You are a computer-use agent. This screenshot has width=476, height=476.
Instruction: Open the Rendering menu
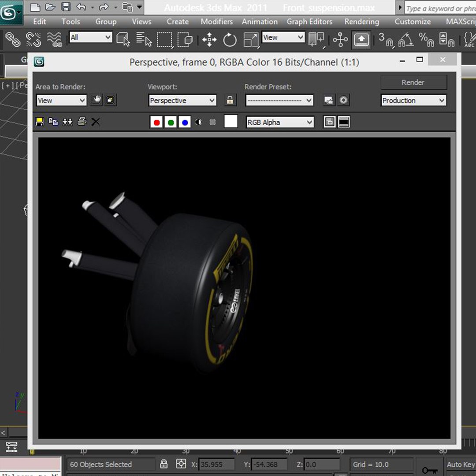click(x=361, y=22)
